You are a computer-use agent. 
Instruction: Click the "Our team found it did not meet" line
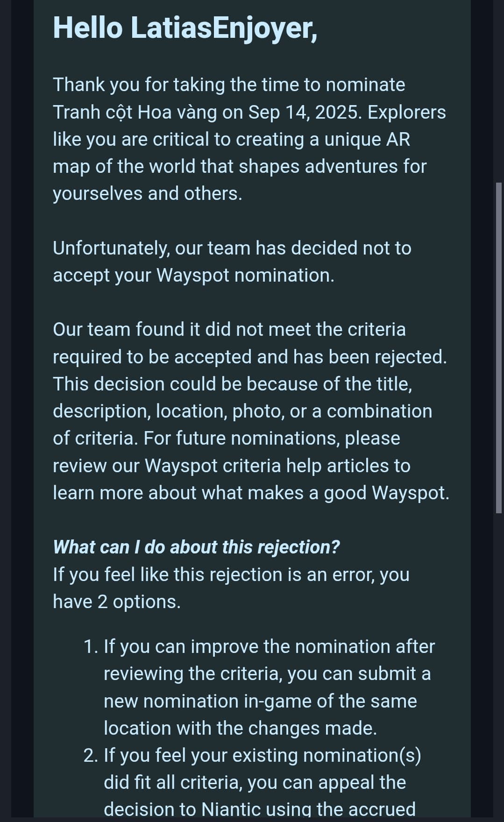(x=229, y=329)
